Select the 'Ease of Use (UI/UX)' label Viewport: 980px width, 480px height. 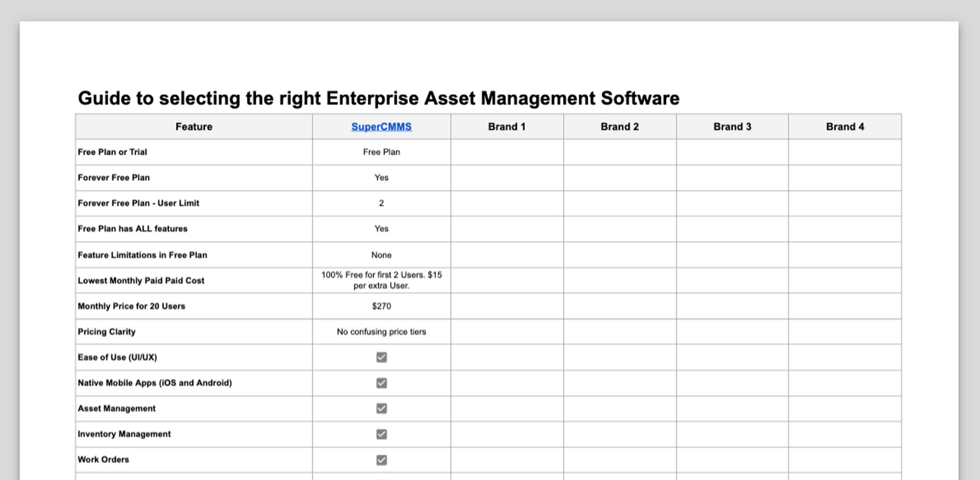pos(117,357)
